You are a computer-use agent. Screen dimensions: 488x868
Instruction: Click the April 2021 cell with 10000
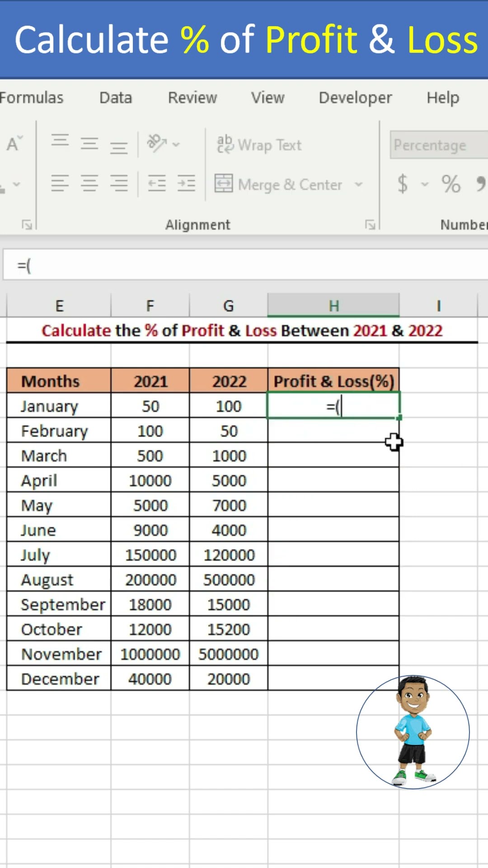pos(150,480)
